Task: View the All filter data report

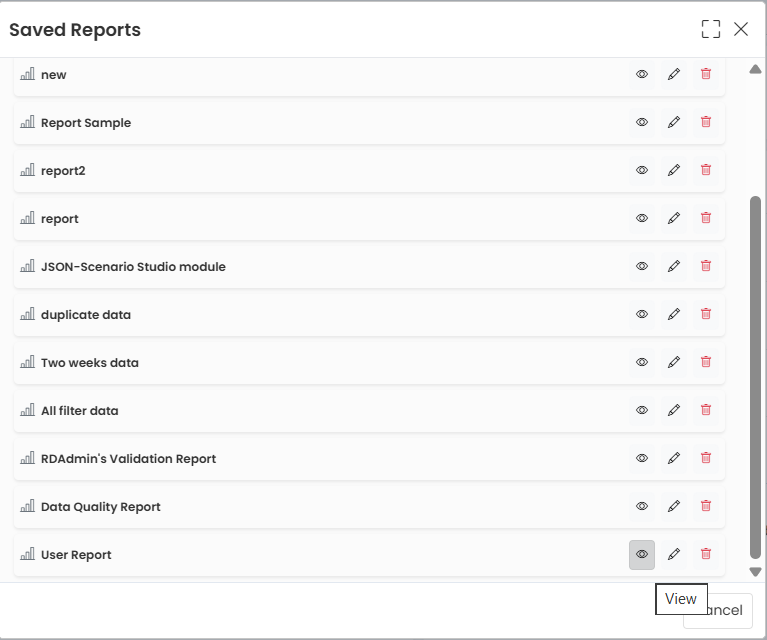Action: (642, 410)
